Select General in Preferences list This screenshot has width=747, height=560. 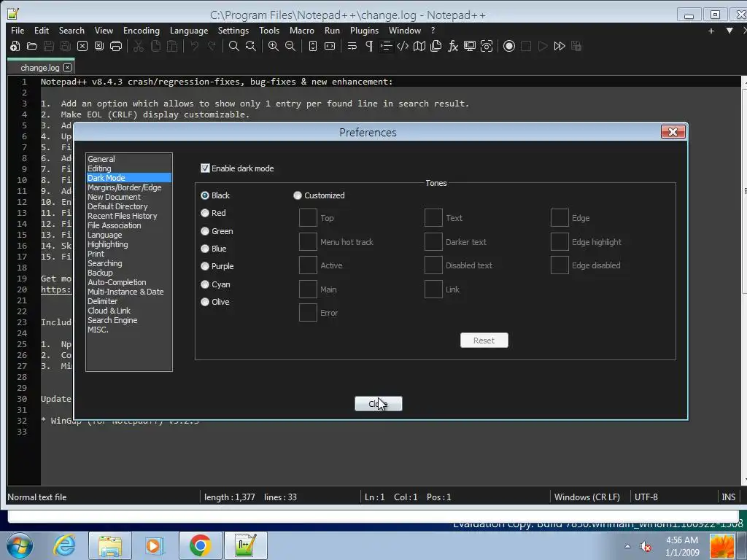tap(101, 159)
